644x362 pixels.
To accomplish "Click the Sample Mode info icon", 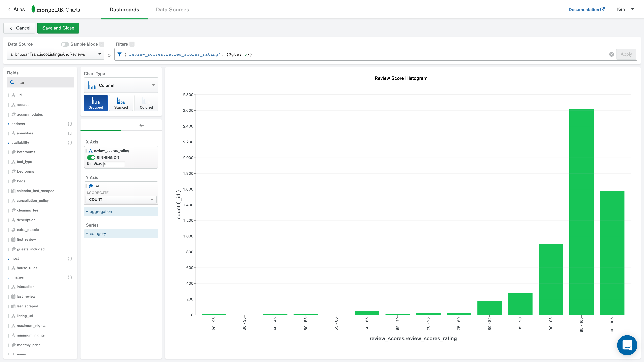I will (102, 44).
